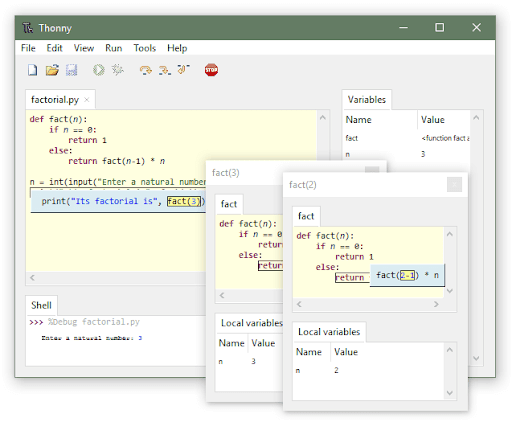The height and width of the screenshot is (422, 512).
Task: Click the Step into debug icon
Action: coord(165,70)
